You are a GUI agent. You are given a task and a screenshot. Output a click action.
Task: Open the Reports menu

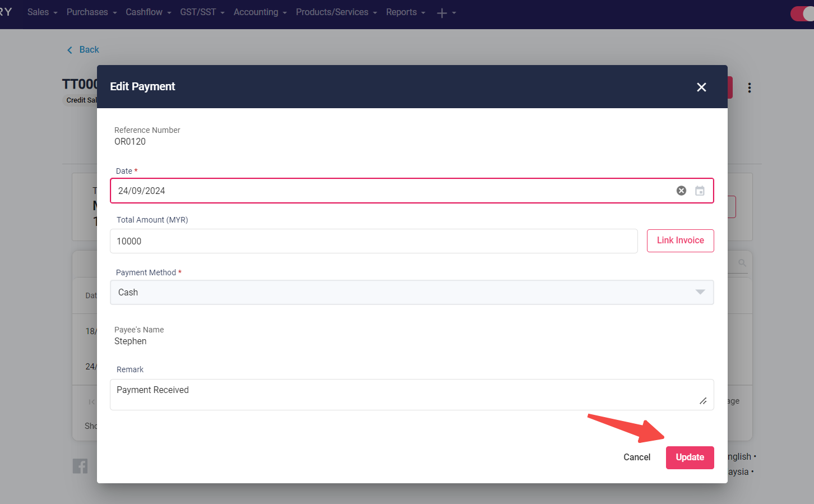pos(405,12)
